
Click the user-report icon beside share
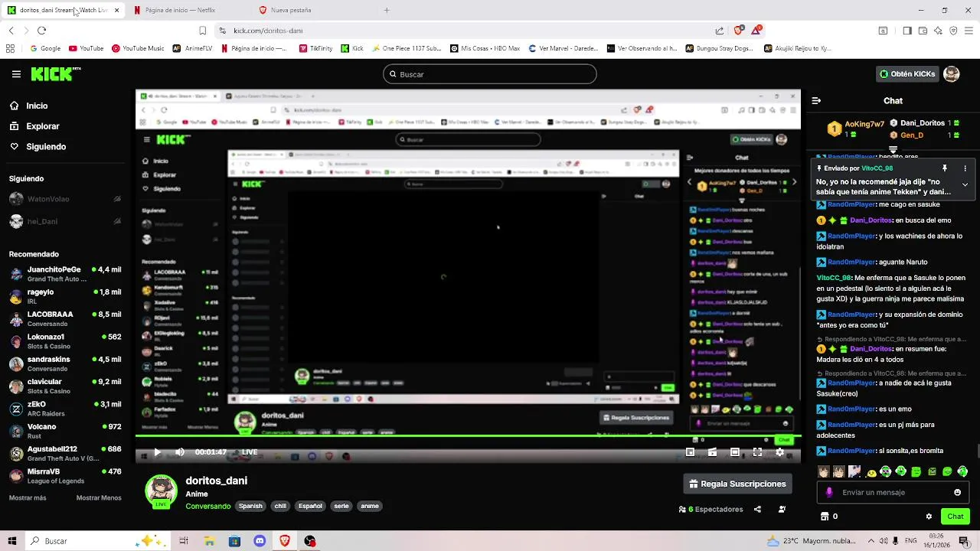782,509
